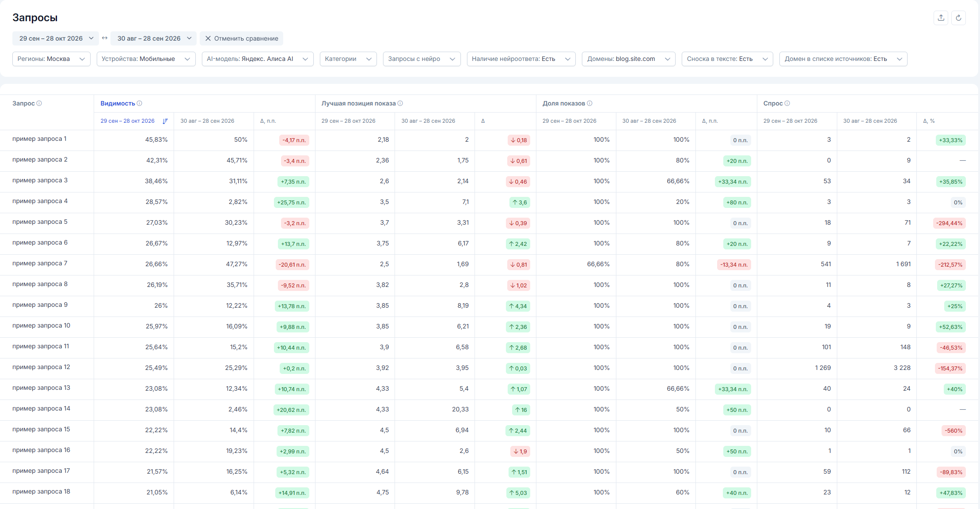Open info icon next to Спрос header
Screen dimensions: 980x509
787,103
